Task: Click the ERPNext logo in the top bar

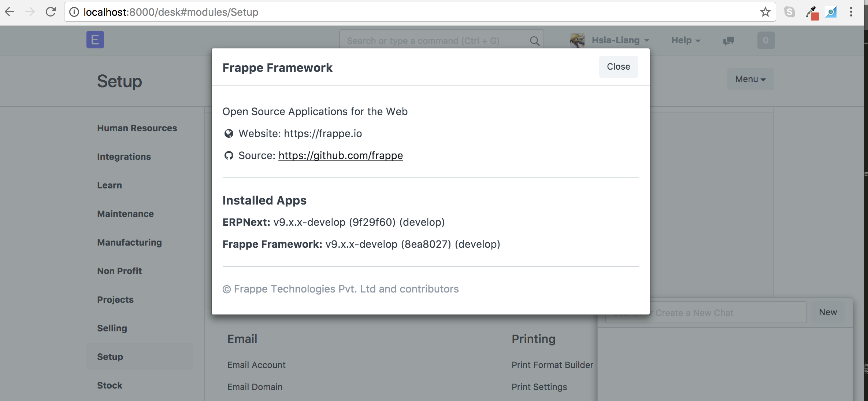Action: [94, 39]
